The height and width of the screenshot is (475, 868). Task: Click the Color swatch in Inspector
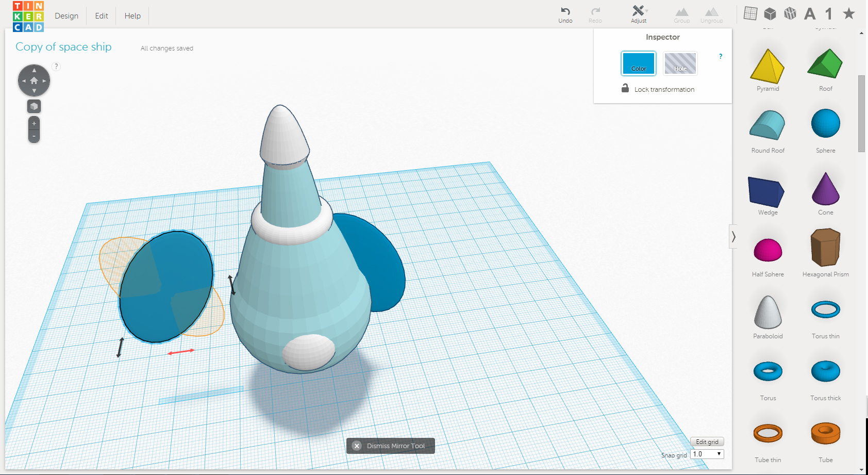[639, 63]
